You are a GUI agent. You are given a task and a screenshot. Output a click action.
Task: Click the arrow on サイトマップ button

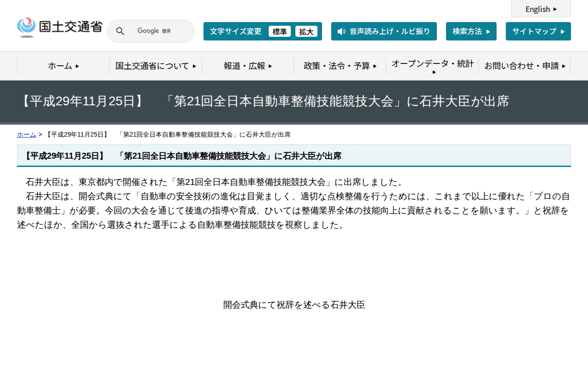(x=562, y=31)
